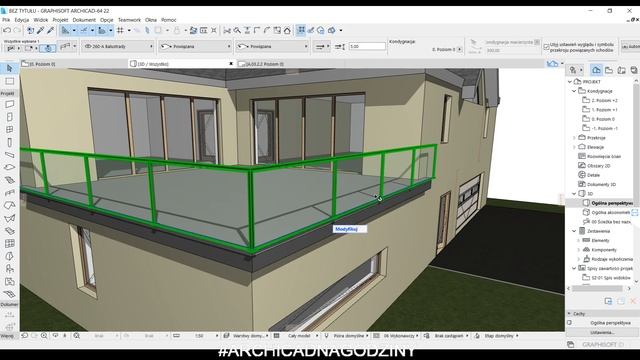This screenshot has height=360, width=640.
Task: Select the Beam tool in toolbox
Action: click(x=9, y=155)
